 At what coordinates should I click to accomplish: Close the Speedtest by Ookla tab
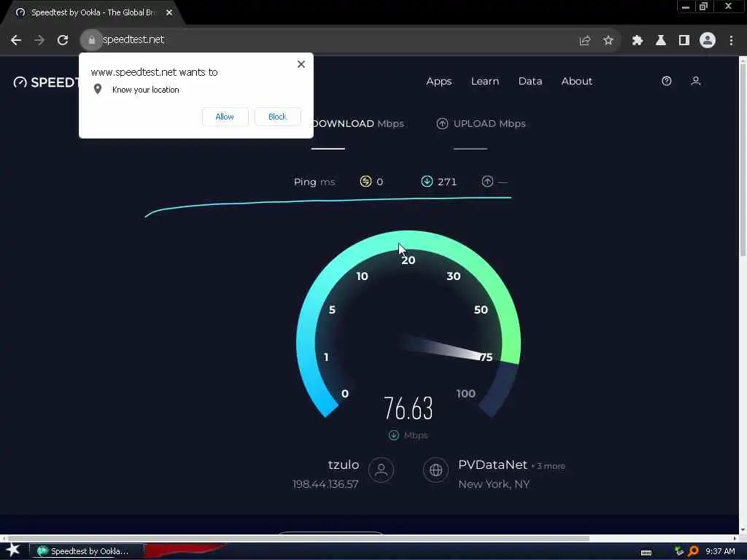169,13
